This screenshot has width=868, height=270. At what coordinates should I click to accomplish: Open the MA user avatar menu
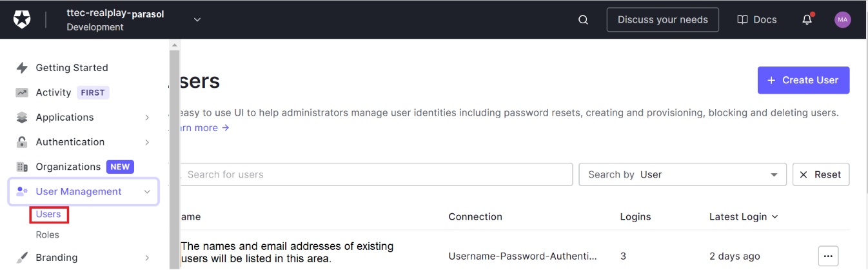click(842, 19)
